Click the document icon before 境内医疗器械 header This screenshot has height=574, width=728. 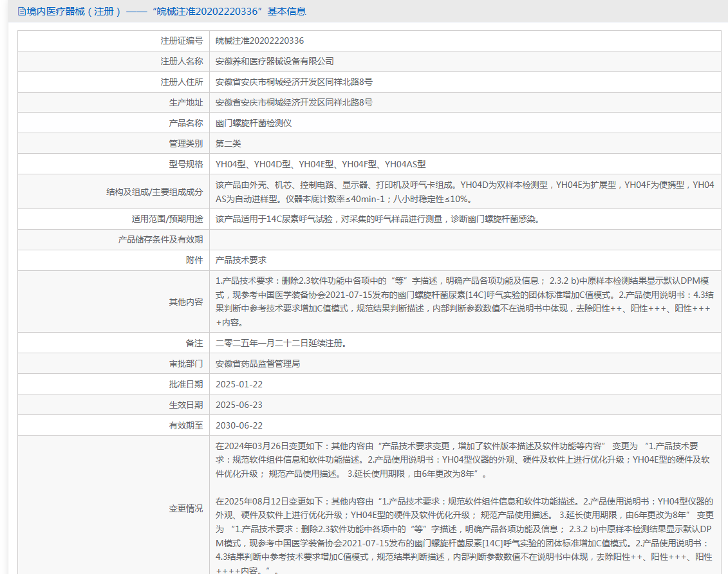click(21, 12)
